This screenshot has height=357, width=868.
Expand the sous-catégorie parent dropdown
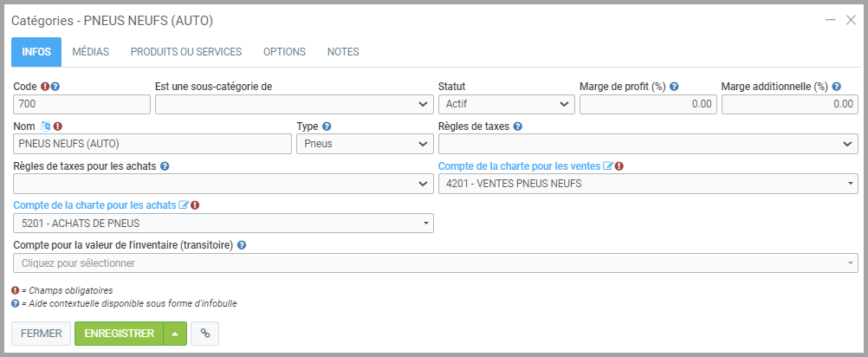point(294,104)
